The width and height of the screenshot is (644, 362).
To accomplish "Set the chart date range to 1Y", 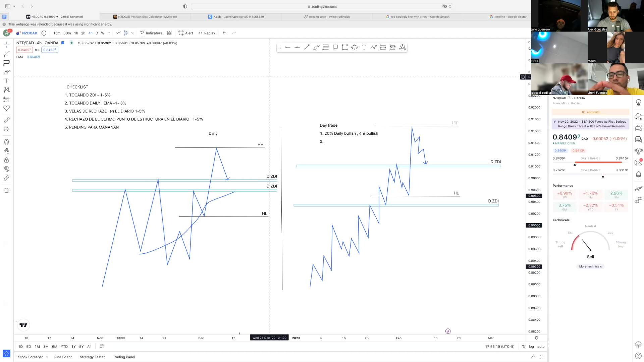I will pos(73,347).
